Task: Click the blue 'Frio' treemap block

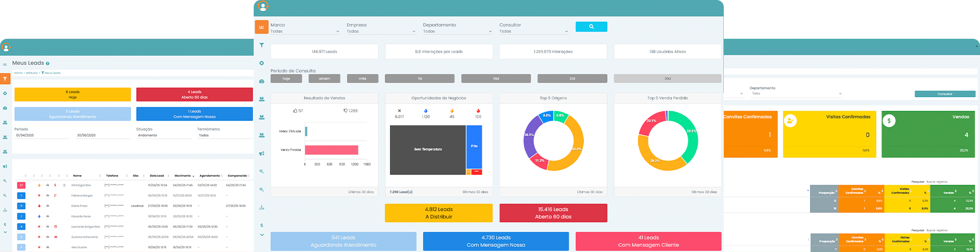Action: tap(474, 146)
